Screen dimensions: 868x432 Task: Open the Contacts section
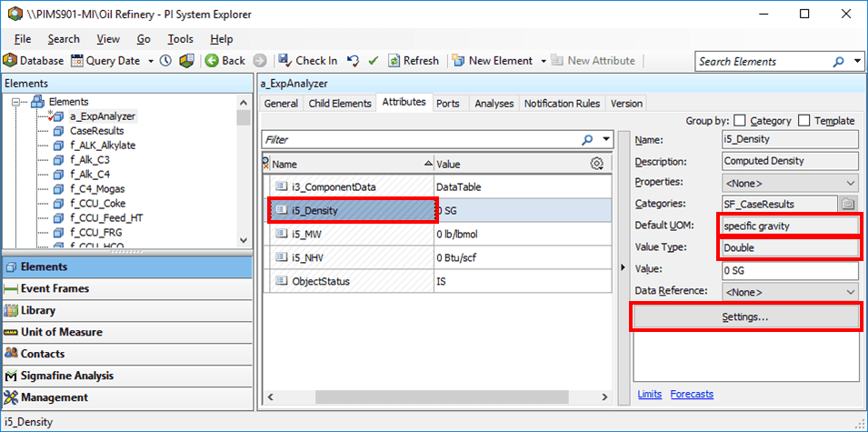coord(127,354)
